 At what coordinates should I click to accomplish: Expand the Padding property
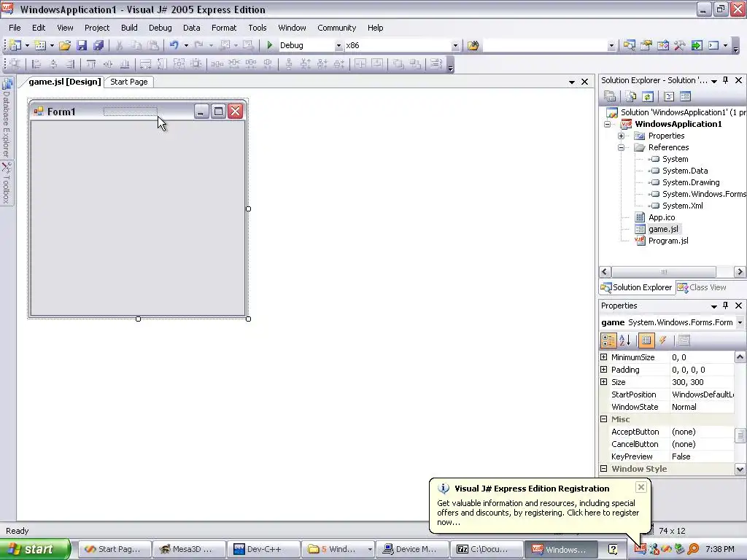[603, 369]
